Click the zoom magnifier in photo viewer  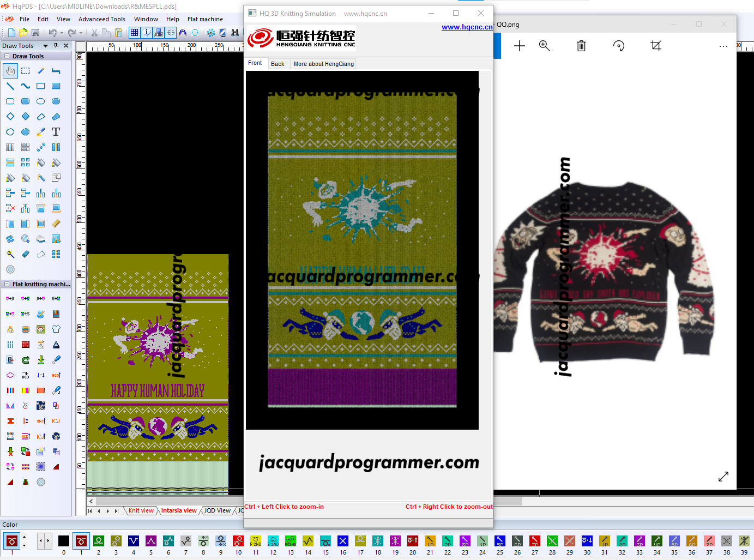tap(544, 46)
